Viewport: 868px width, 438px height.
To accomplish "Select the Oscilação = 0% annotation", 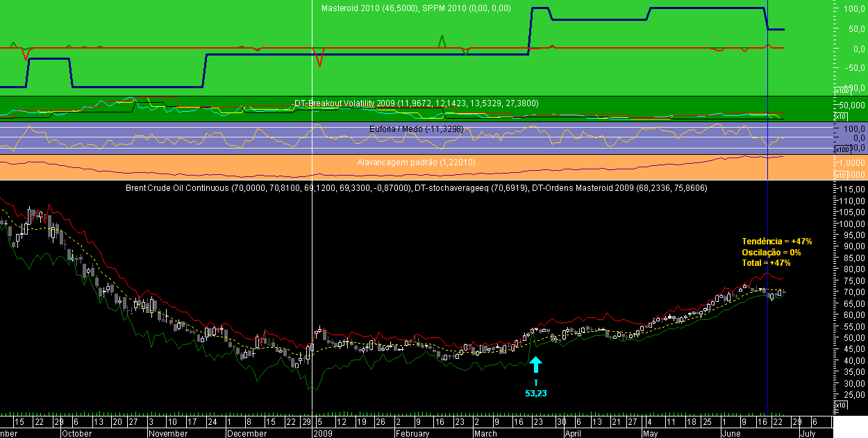I will tap(771, 252).
